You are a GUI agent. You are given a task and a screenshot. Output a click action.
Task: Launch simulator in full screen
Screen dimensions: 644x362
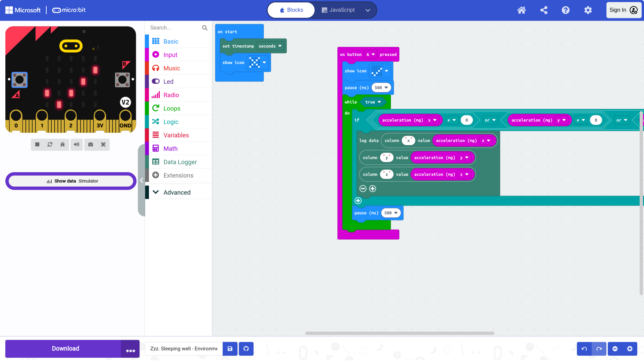pyautogui.click(x=103, y=144)
